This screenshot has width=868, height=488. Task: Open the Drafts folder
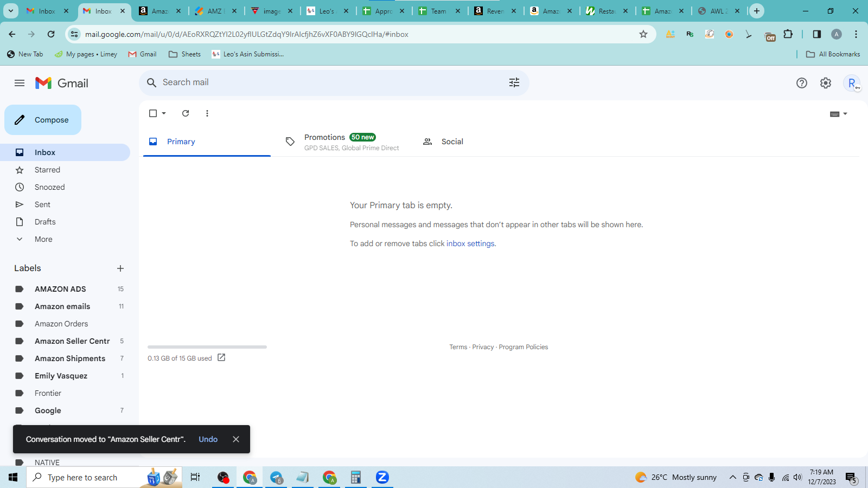(65, 222)
